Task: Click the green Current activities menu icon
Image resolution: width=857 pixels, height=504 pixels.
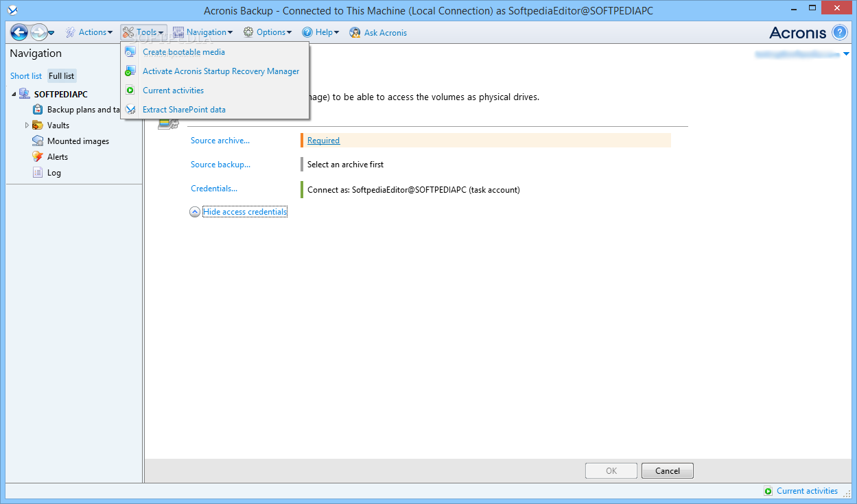Action: 130,91
